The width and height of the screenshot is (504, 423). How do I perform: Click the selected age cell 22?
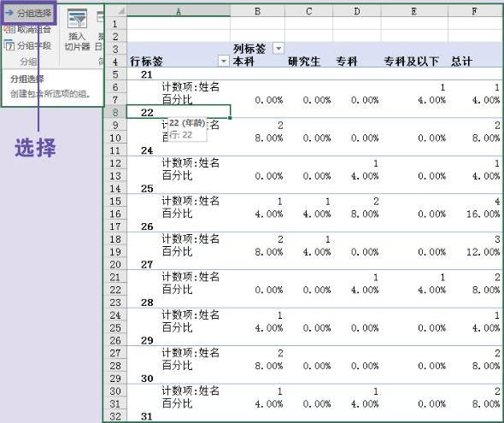[179, 112]
